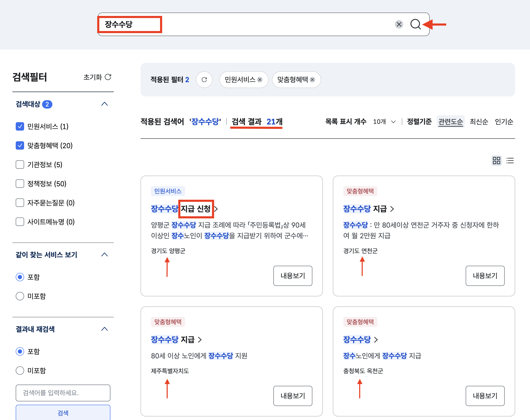This screenshot has width=530, height=420.
Task: Sort results by 최신순
Action: coord(479,122)
